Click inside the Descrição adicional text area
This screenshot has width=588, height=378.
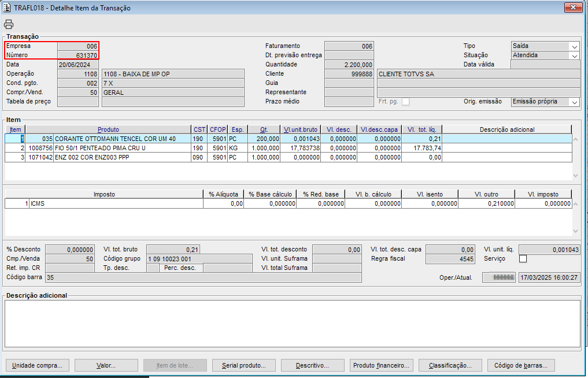tap(292, 323)
